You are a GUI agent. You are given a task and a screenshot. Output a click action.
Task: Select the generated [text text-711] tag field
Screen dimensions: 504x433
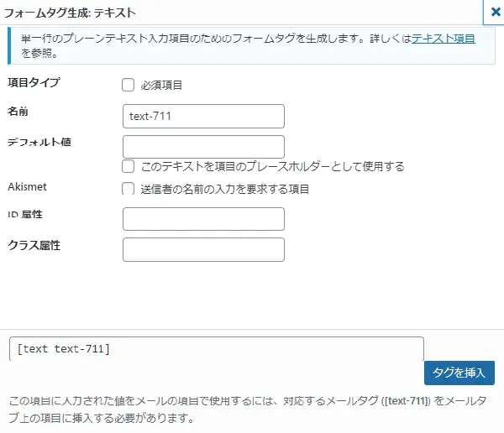pyautogui.click(x=217, y=349)
